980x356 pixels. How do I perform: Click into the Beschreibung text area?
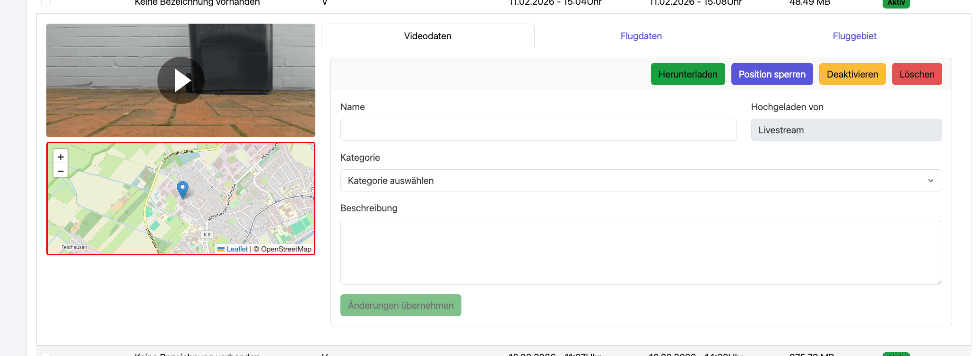641,252
